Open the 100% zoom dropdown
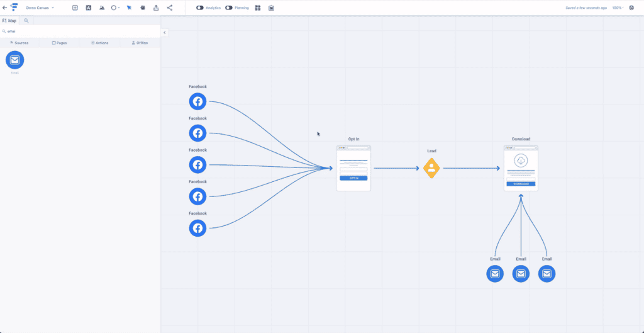Image resolution: width=644 pixels, height=333 pixels. (x=618, y=8)
